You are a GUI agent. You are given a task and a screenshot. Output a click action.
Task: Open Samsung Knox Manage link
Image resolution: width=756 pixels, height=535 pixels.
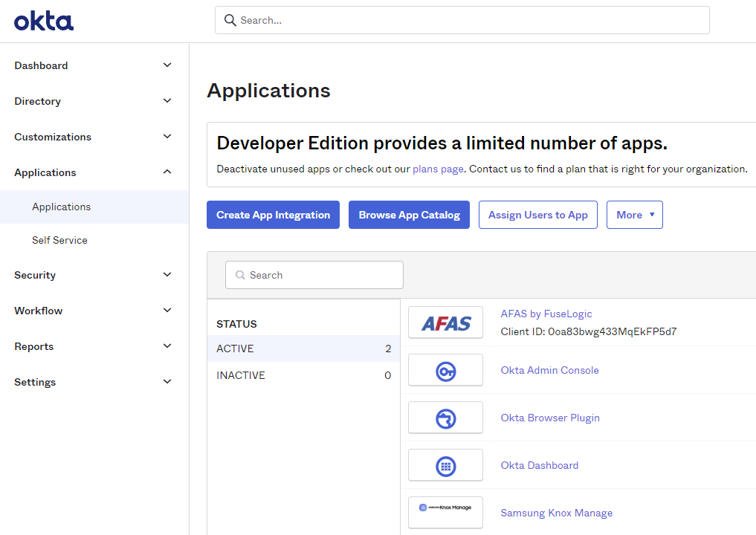point(556,513)
